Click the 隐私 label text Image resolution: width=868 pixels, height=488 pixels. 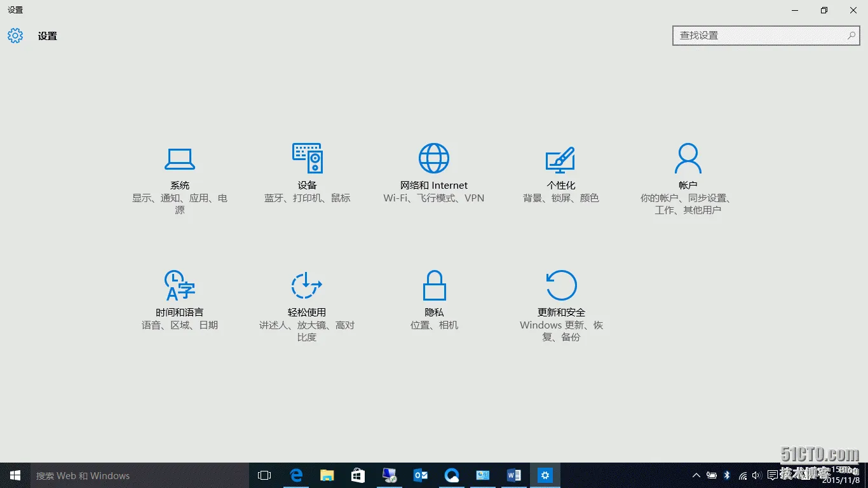(x=434, y=313)
